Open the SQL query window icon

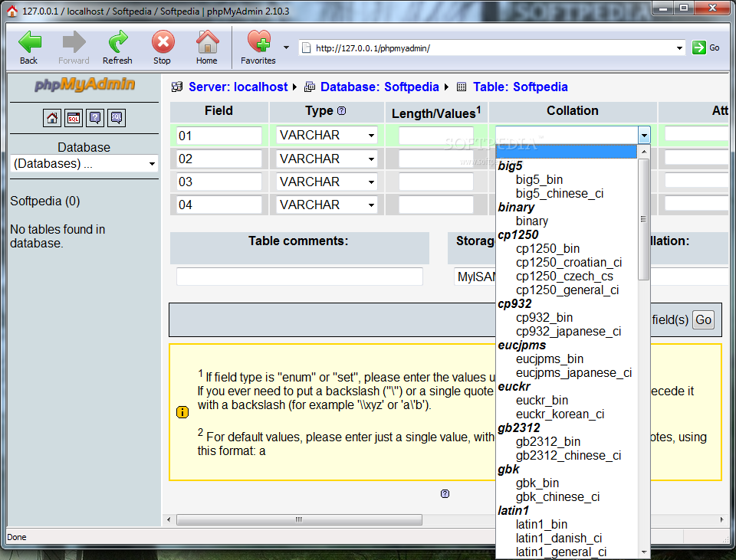tap(74, 118)
